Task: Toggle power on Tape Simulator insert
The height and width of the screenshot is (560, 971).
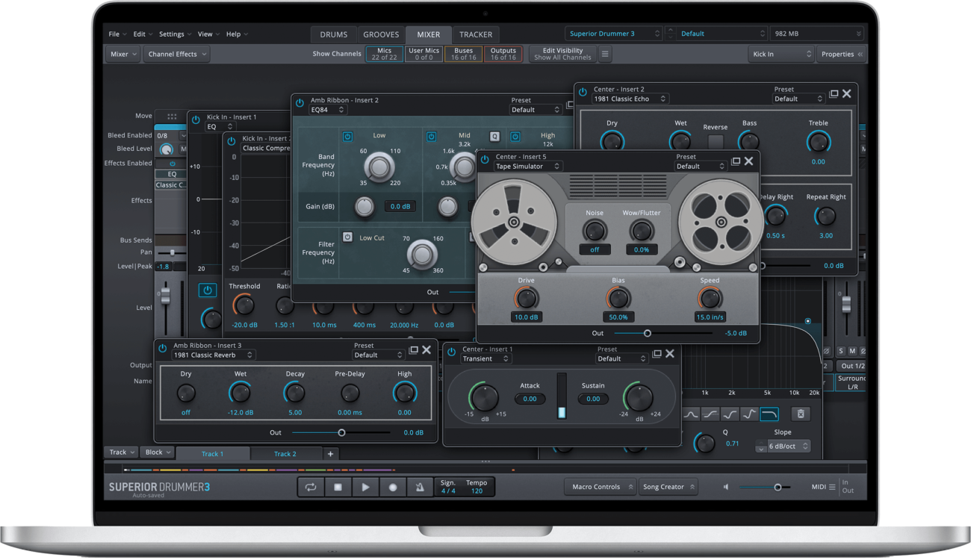Action: 485,158
